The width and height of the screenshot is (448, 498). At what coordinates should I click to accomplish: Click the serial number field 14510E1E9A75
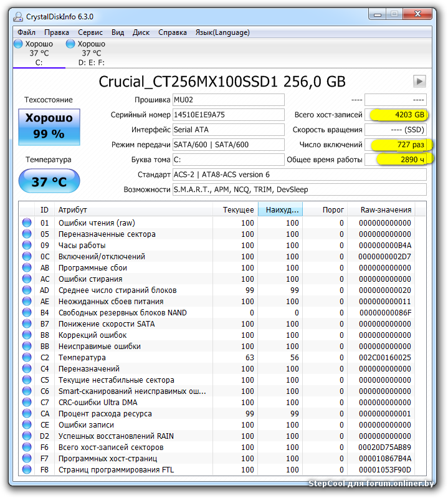coord(228,115)
